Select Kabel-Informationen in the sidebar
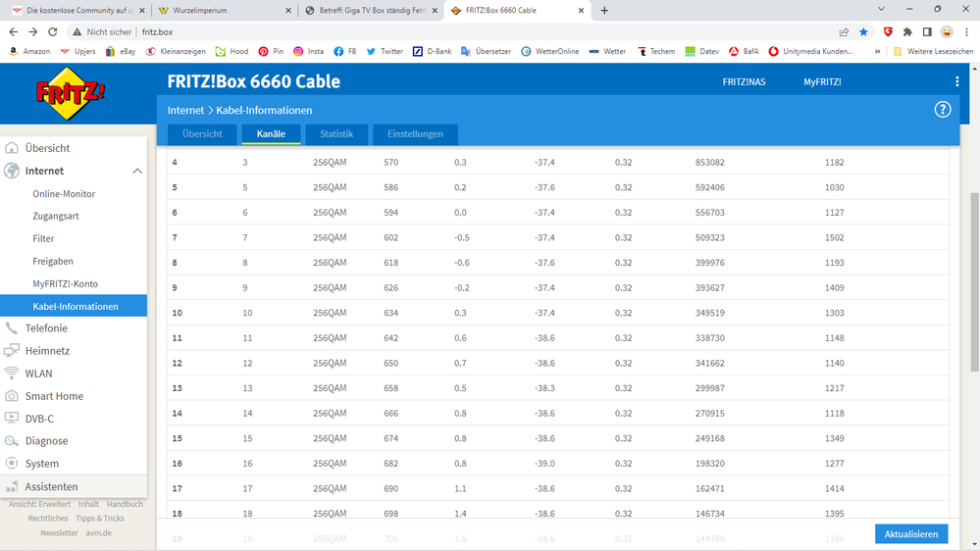980x551 pixels. (x=74, y=306)
